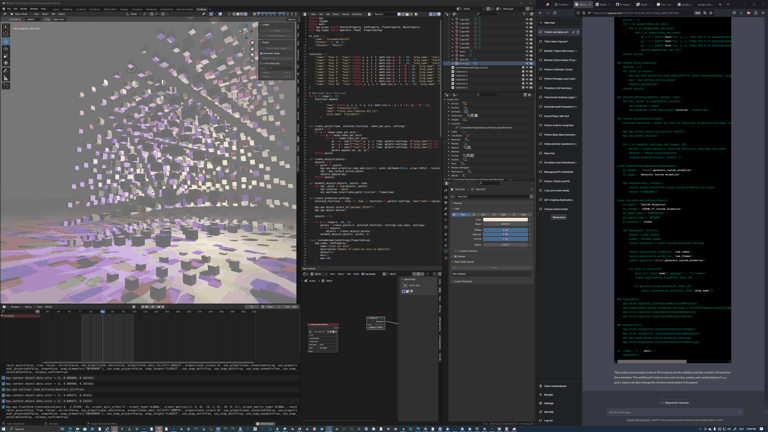Click the viewport zoom navigation gizmo button

253,43
